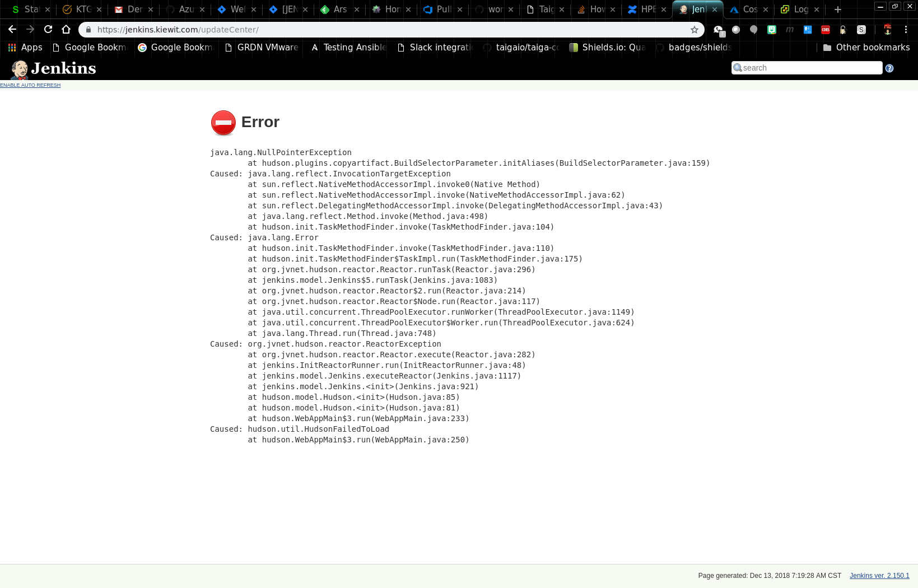Open the lock-shaped password extension
This screenshot has width=918, height=588.
point(844,30)
